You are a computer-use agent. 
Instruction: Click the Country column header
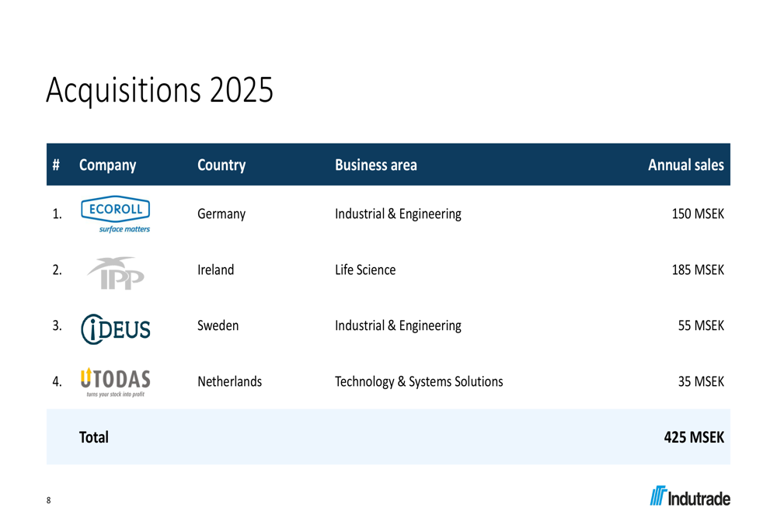click(x=221, y=165)
